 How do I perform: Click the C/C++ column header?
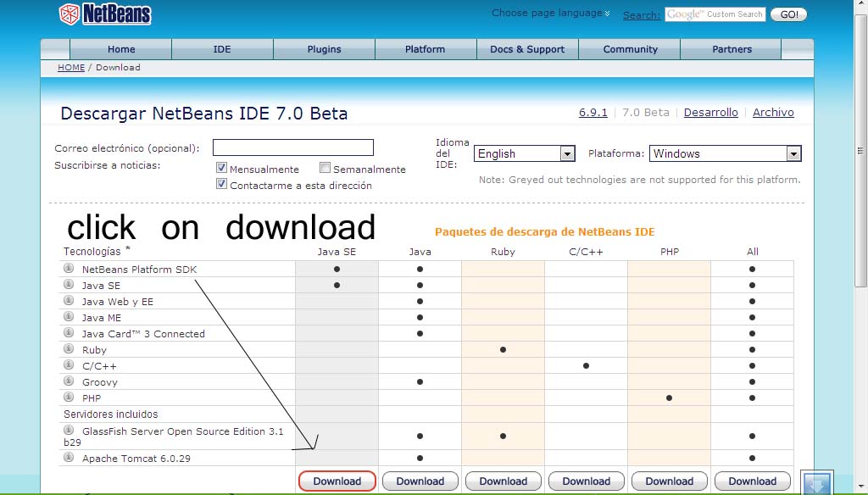pos(587,252)
